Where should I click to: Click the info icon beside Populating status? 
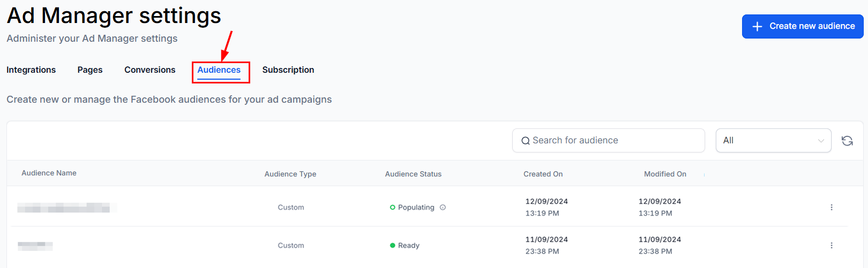[443, 208]
